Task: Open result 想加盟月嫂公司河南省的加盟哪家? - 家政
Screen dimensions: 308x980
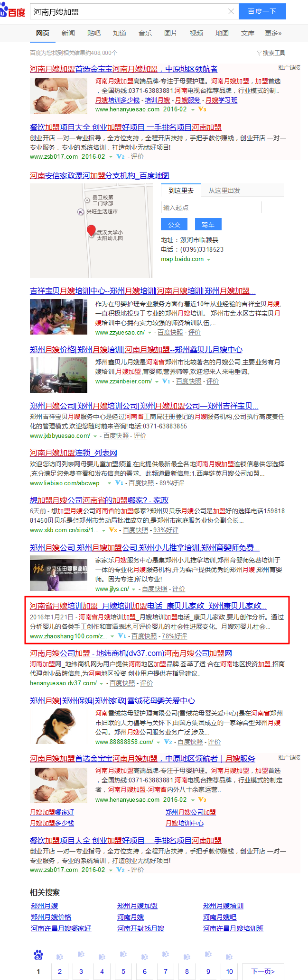Action: 99,500
